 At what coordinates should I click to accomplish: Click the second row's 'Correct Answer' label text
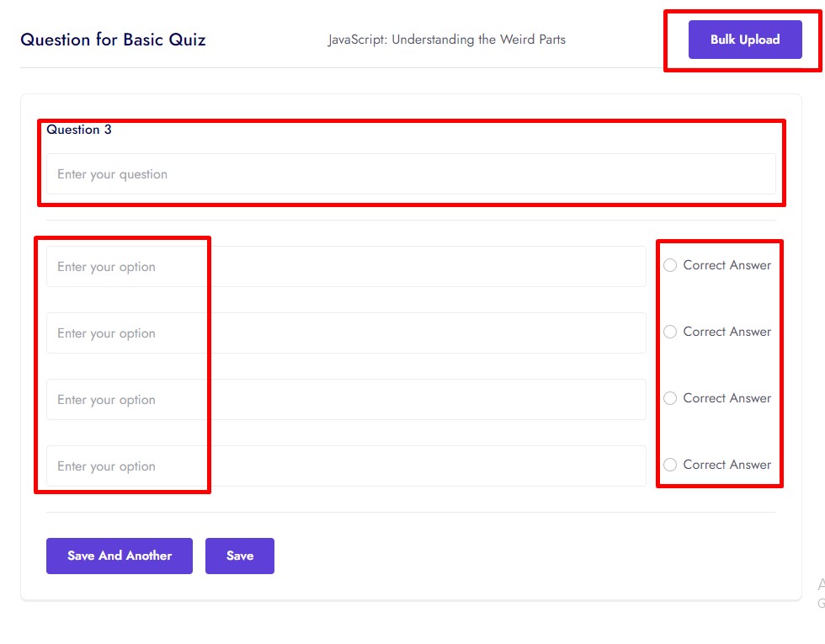coord(727,332)
